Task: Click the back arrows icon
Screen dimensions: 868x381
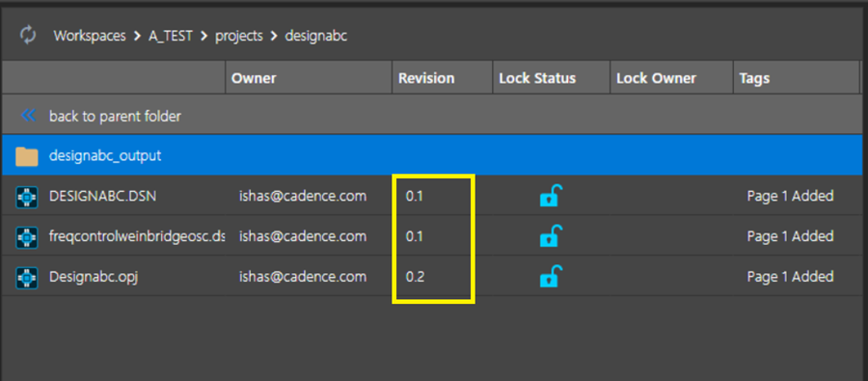Action: (28, 116)
